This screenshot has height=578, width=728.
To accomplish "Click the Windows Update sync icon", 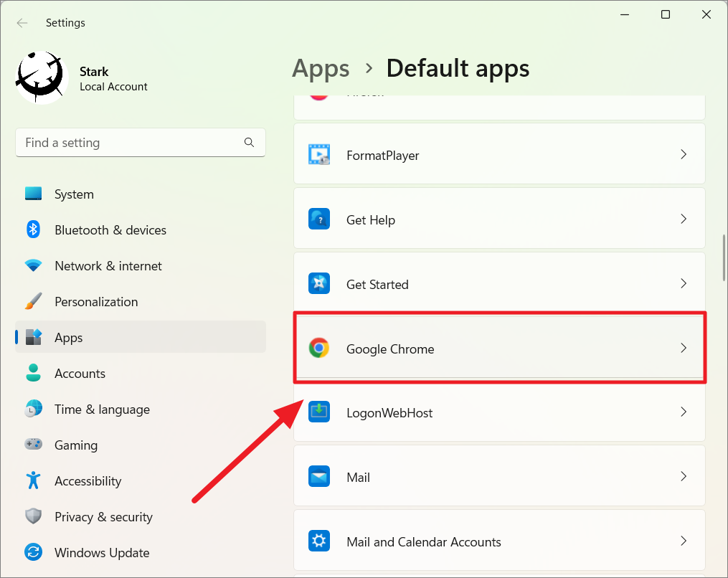I will pos(34,552).
